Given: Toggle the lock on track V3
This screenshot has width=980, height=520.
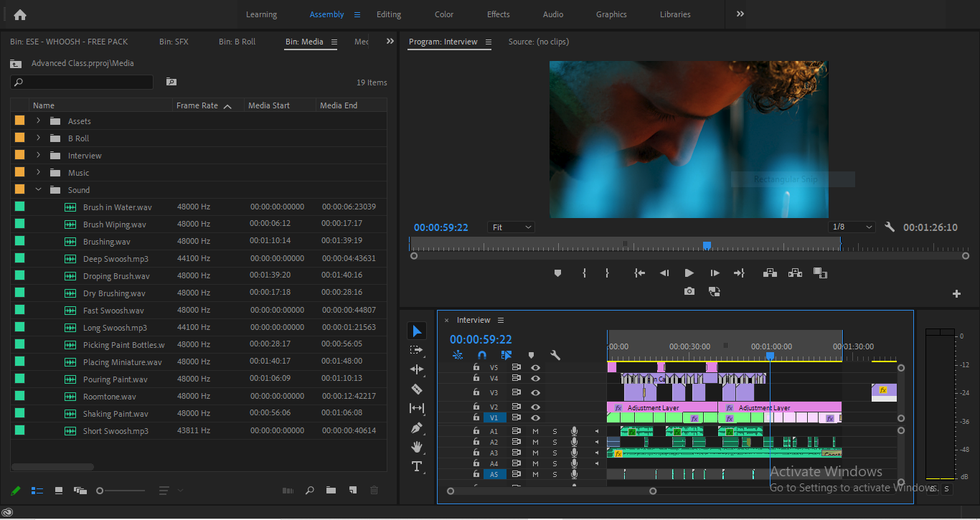Looking at the screenshot, I should 476,392.
